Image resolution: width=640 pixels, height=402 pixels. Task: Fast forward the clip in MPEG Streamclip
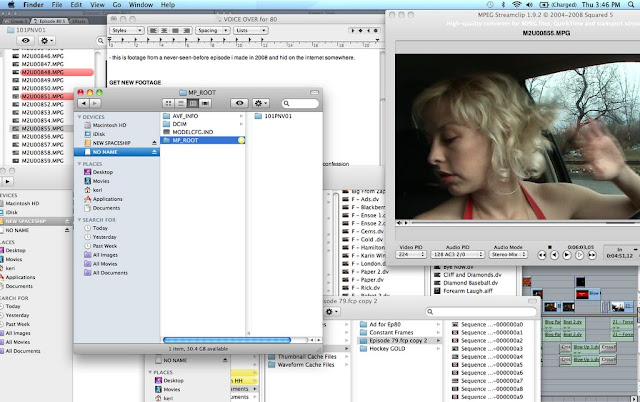pos(592,255)
